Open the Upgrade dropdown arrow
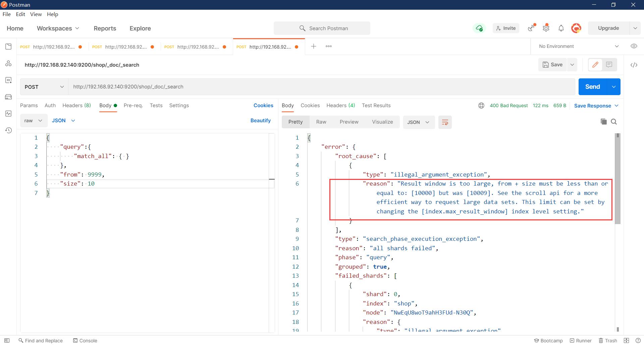 [635, 28]
